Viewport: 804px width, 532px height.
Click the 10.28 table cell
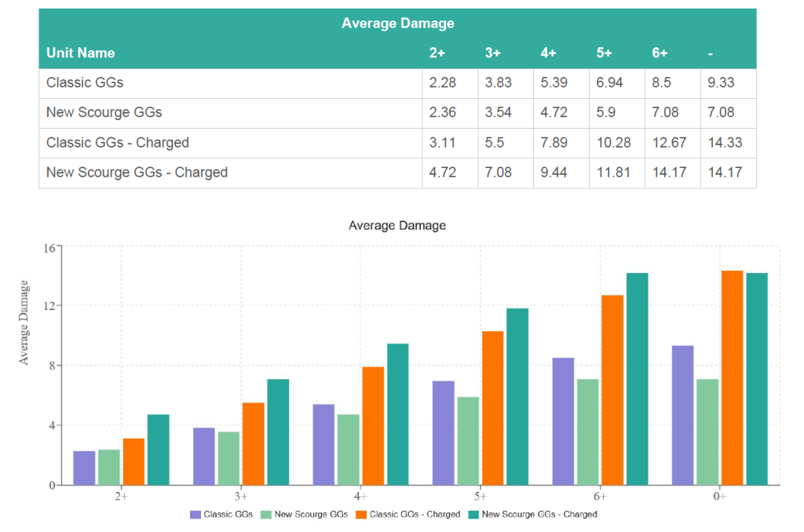(x=614, y=143)
